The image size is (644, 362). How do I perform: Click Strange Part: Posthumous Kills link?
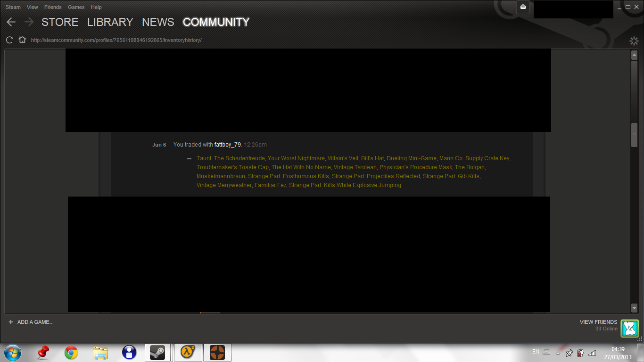[x=289, y=176]
